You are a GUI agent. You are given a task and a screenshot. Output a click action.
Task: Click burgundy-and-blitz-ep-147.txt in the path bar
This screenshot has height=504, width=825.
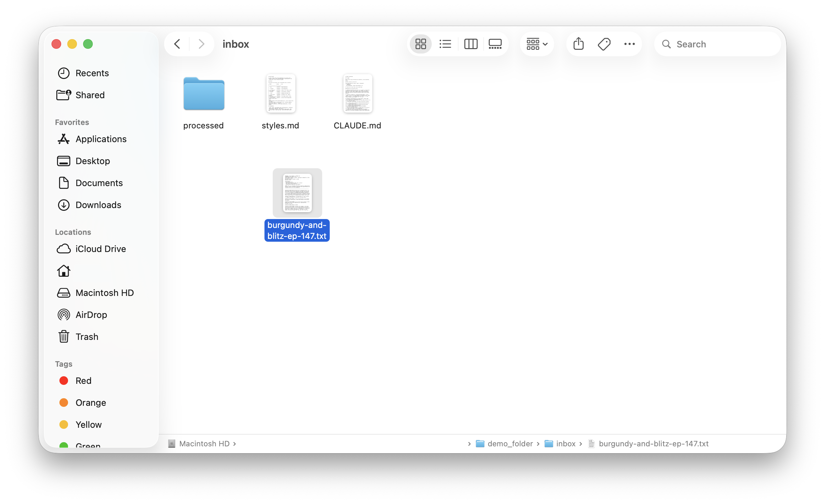point(648,444)
